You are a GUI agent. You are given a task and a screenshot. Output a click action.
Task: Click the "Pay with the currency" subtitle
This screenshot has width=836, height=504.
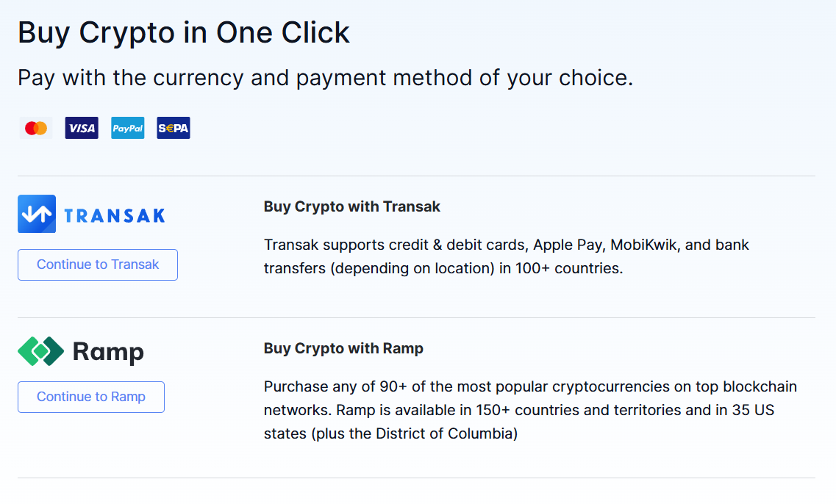point(325,78)
